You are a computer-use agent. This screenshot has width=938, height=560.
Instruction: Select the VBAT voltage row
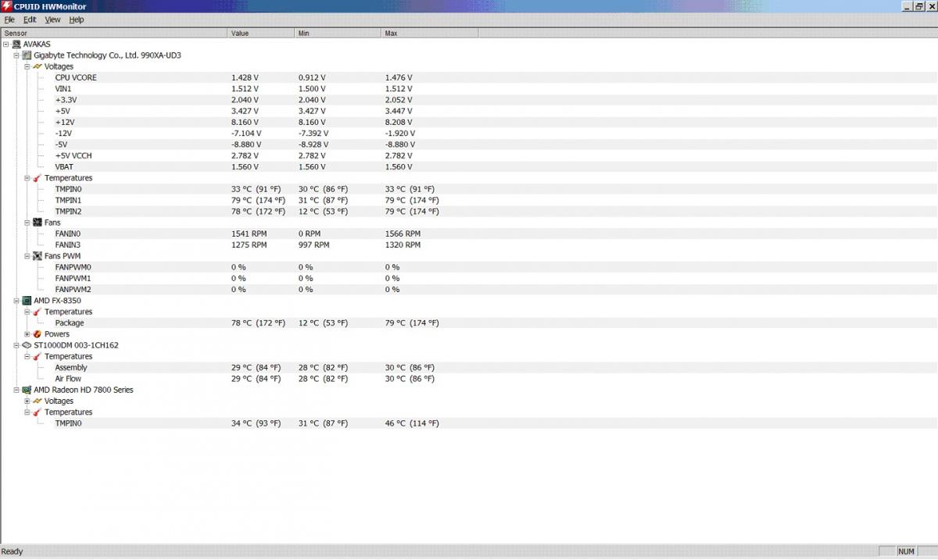click(469, 167)
